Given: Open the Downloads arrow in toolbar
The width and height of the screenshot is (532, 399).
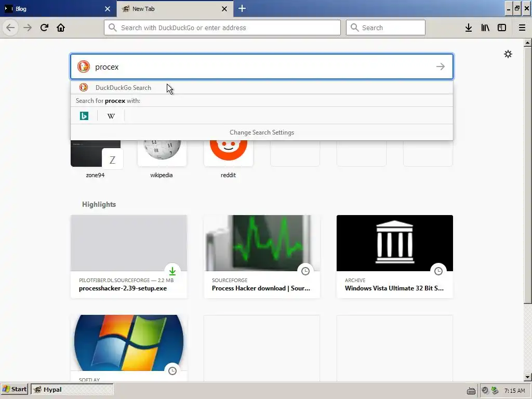Looking at the screenshot, I should (x=469, y=28).
